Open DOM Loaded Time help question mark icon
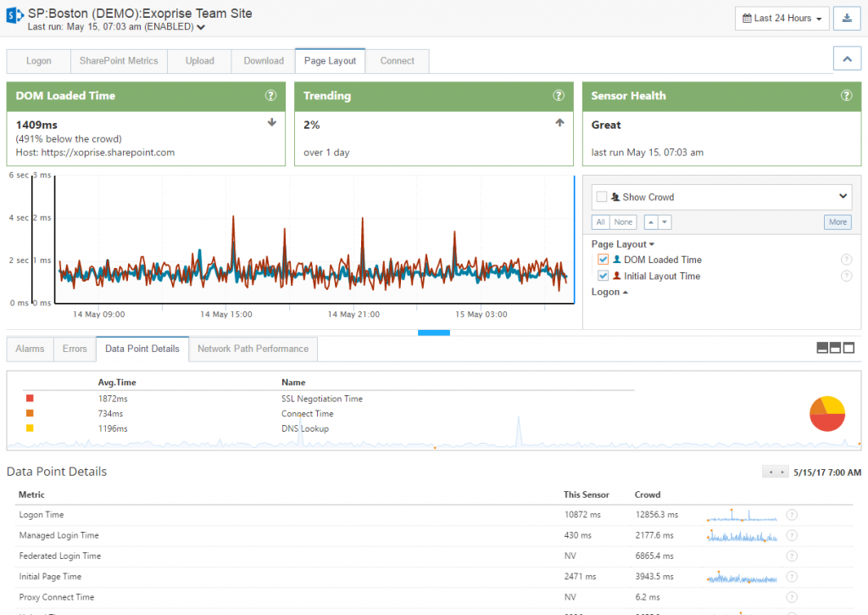 [x=270, y=96]
